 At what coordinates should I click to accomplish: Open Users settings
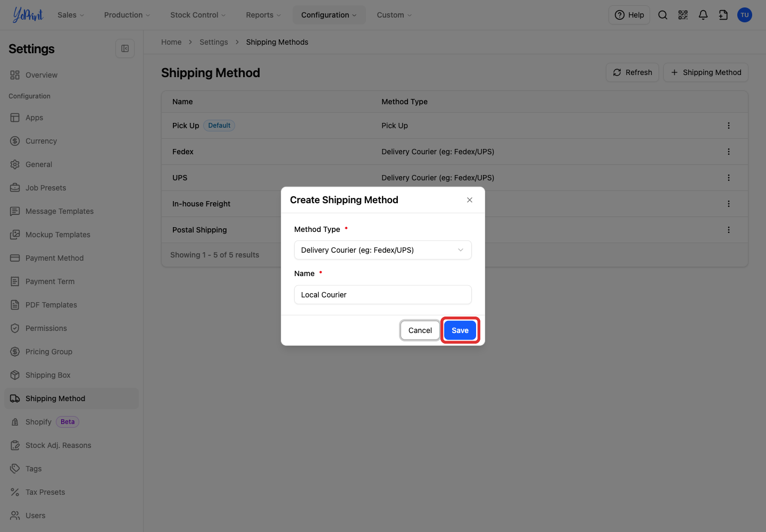(x=71, y=516)
